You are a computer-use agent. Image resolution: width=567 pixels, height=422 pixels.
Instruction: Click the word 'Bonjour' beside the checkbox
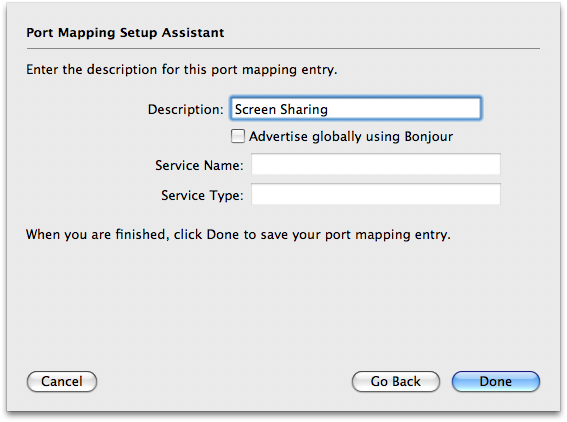[x=429, y=137]
